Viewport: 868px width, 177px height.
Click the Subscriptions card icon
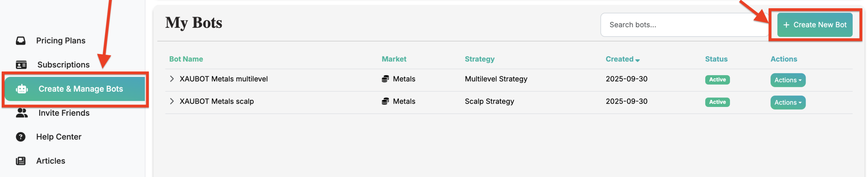click(21, 65)
